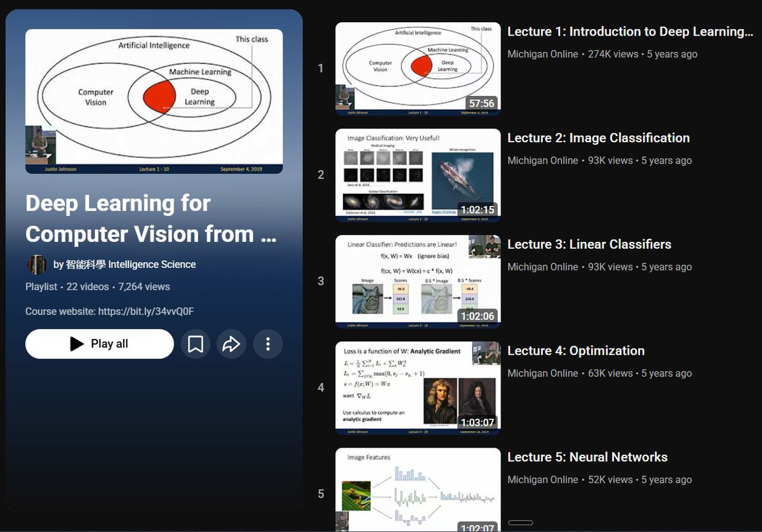762x532 pixels.
Task: Open Lecture 4: Optimization
Action: coord(576,350)
